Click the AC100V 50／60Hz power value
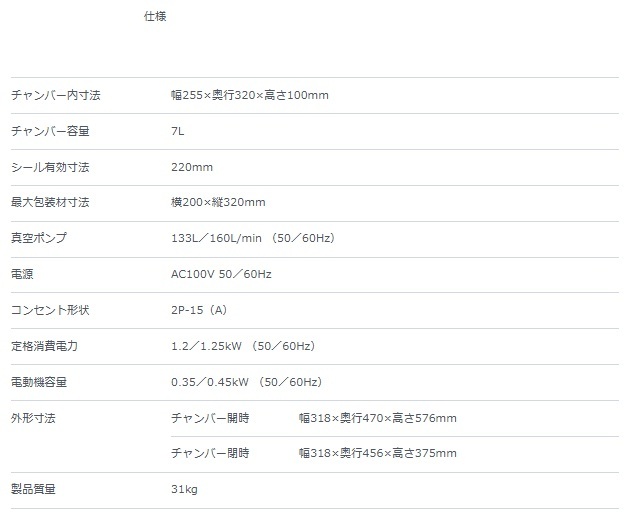This screenshot has height=524, width=643. pos(221,274)
